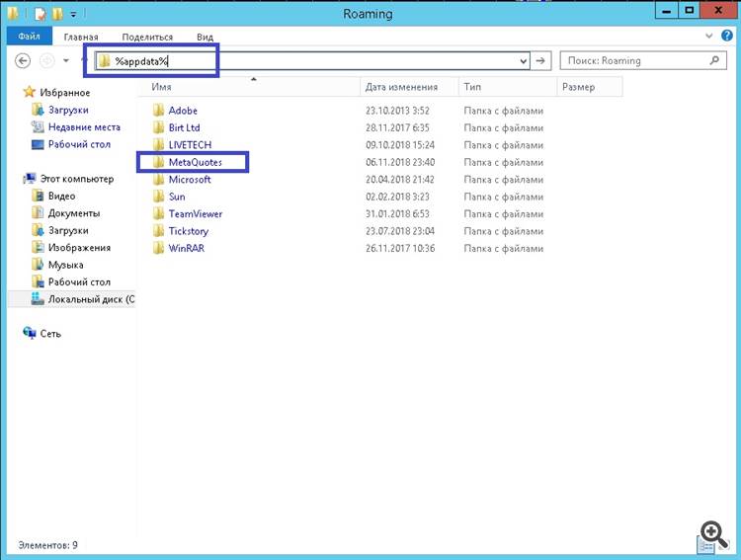Image resolution: width=741 pixels, height=560 pixels.
Task: Open the Изображения folder
Action: (79, 248)
